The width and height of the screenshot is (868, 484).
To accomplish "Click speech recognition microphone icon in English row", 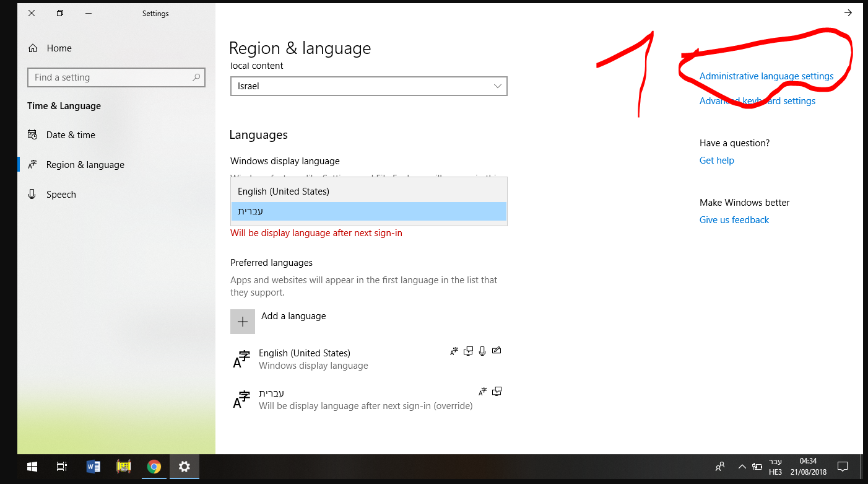I will [482, 351].
